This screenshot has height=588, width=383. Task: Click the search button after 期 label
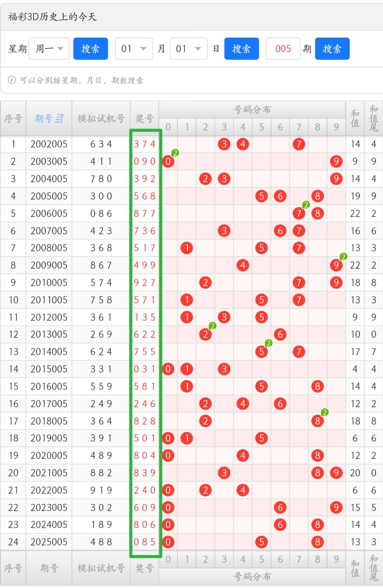tap(332, 49)
